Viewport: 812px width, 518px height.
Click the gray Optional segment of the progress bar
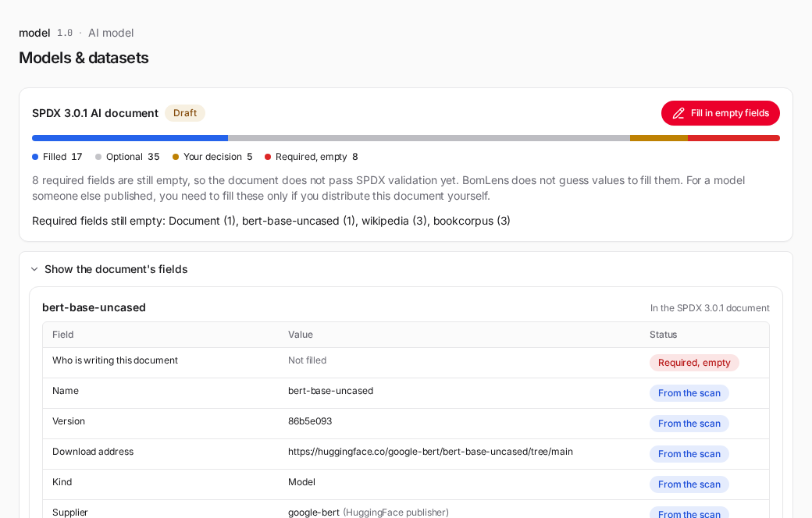point(429,138)
